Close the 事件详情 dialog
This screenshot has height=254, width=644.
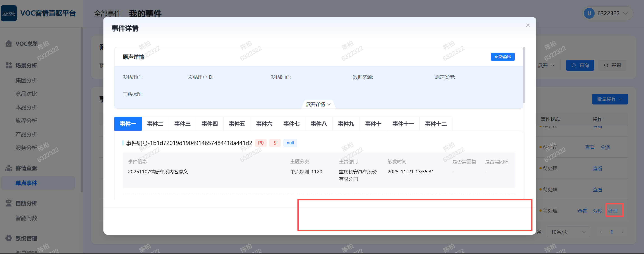point(528,25)
